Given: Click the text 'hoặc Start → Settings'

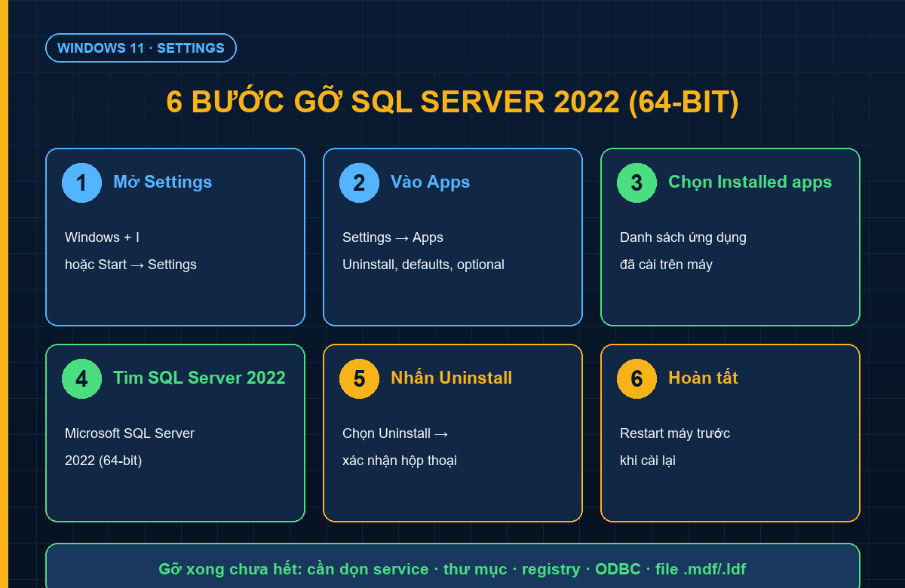Looking at the screenshot, I should click(x=130, y=265).
